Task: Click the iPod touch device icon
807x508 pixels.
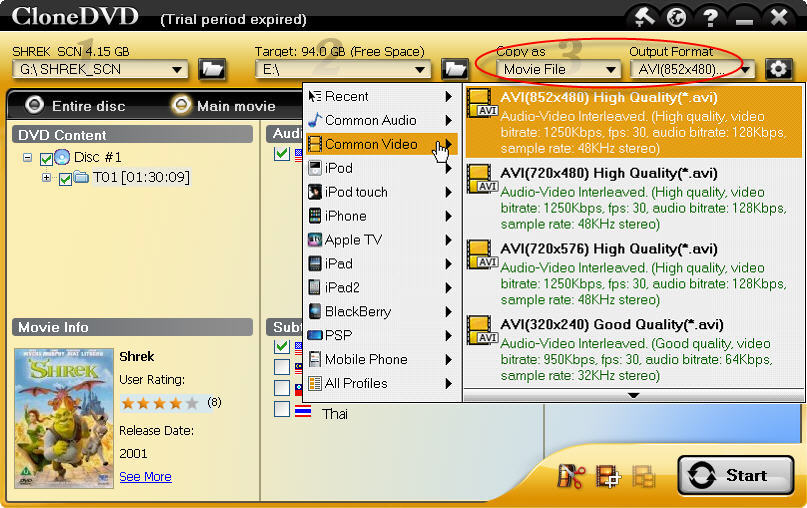Action: [315, 192]
